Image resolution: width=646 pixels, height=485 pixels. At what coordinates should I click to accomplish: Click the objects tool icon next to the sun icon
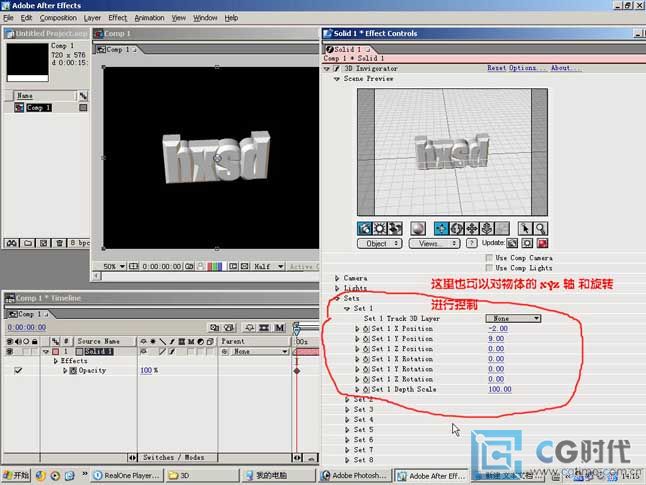pos(395,228)
